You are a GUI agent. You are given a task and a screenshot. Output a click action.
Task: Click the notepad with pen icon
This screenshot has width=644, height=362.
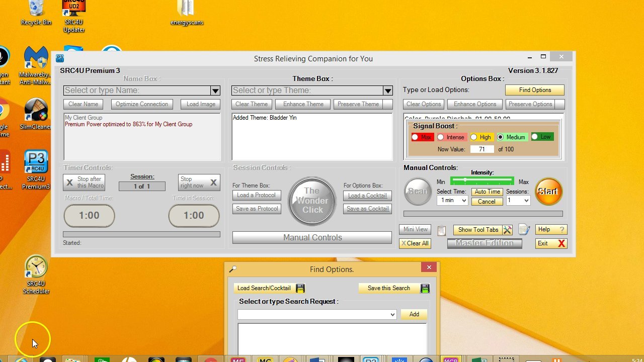[524, 230]
